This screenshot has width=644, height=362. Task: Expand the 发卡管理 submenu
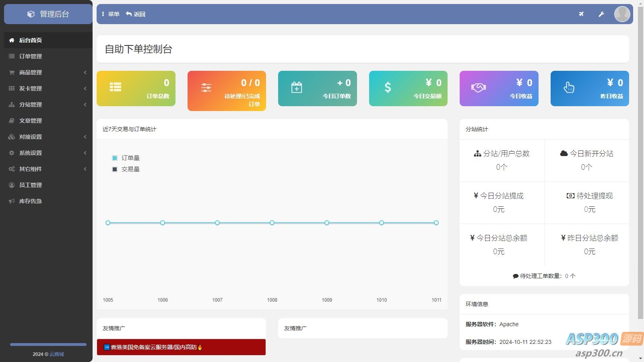[47, 88]
